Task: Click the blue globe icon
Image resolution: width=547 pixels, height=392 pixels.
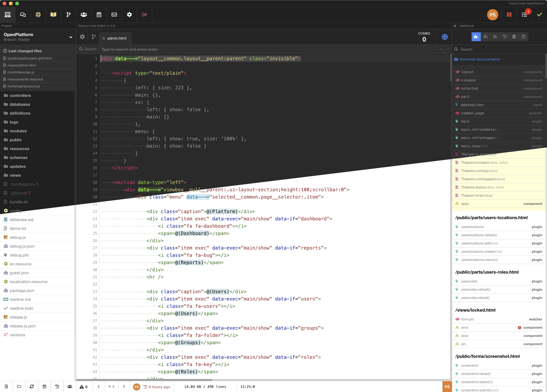Action: click(445, 37)
